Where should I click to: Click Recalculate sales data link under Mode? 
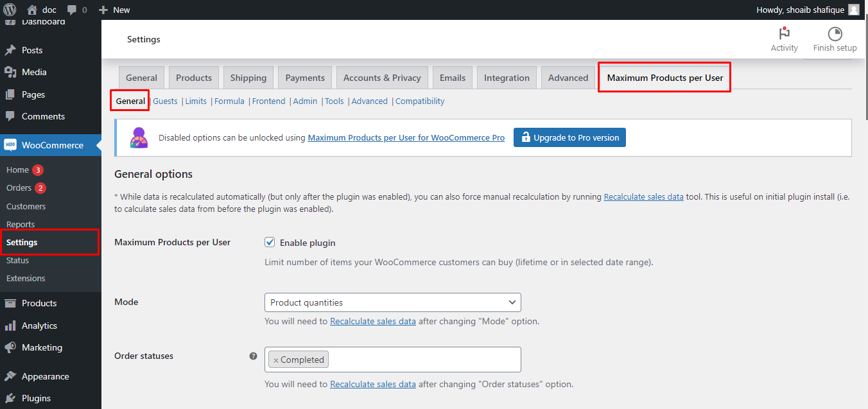[373, 321]
